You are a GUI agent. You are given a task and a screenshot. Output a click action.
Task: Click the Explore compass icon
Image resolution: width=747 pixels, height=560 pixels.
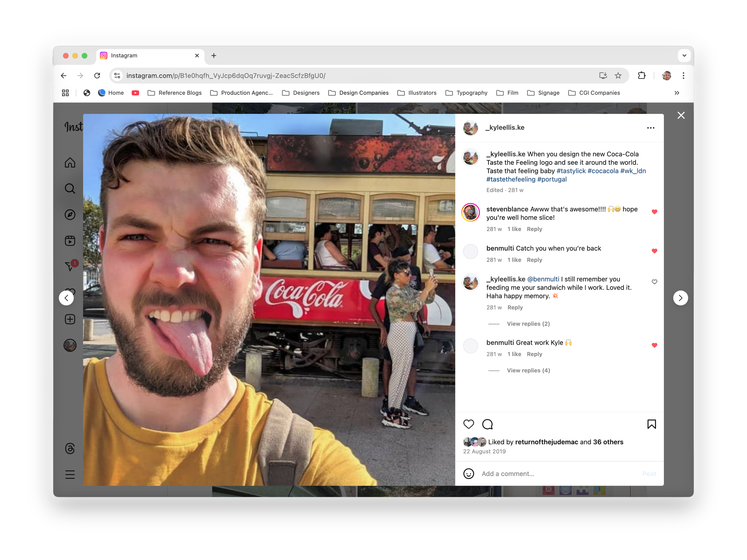[70, 215]
